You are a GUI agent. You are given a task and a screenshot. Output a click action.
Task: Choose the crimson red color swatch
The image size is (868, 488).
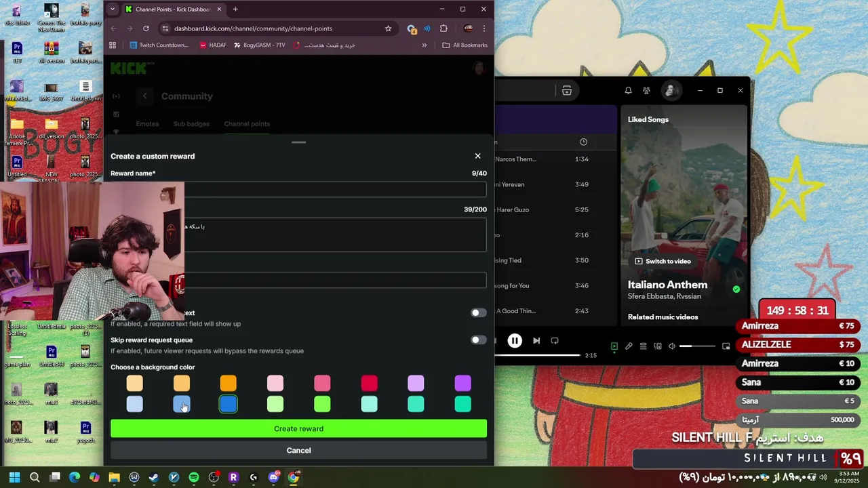pos(369,384)
